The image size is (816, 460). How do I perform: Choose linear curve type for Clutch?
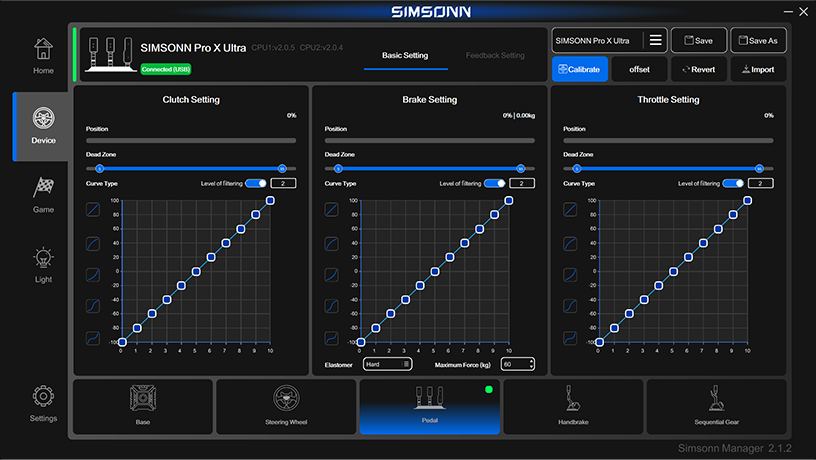93,210
